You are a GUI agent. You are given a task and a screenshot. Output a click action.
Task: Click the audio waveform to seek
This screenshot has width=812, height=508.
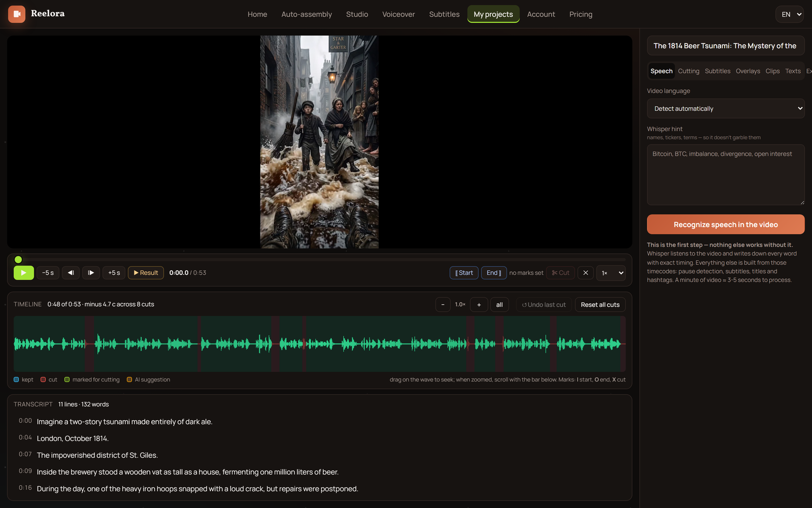(320, 344)
